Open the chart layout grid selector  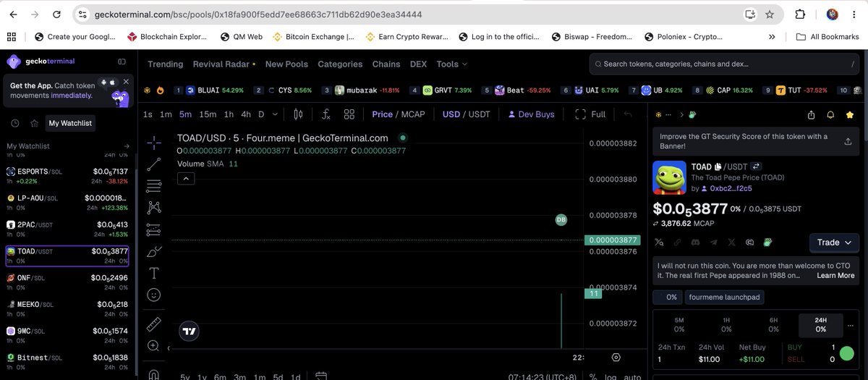(349, 114)
